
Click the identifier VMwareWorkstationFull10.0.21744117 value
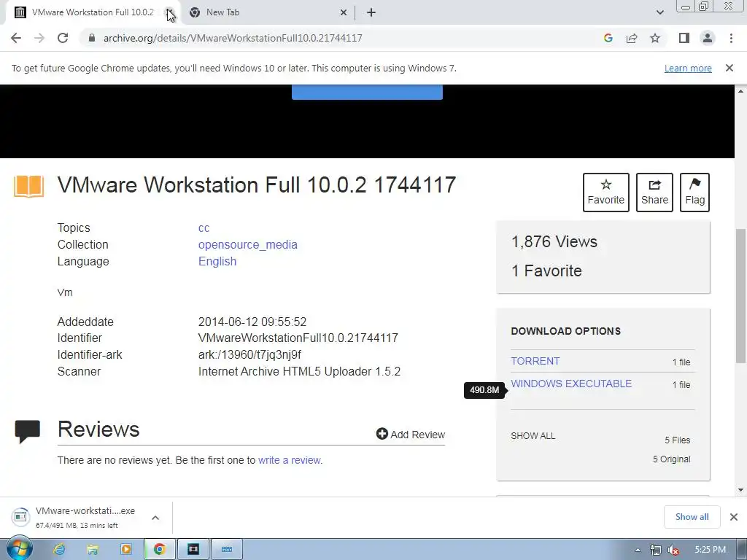[298, 338]
